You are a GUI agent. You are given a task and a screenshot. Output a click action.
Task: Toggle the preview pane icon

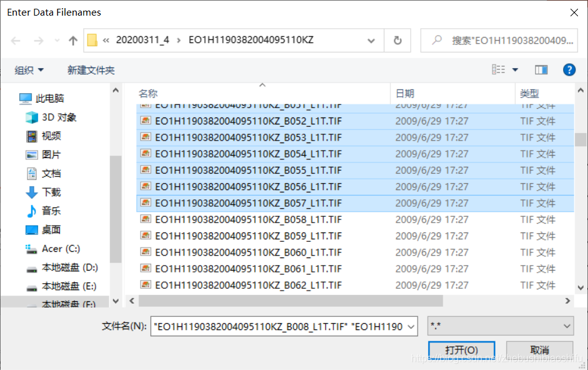click(x=541, y=70)
